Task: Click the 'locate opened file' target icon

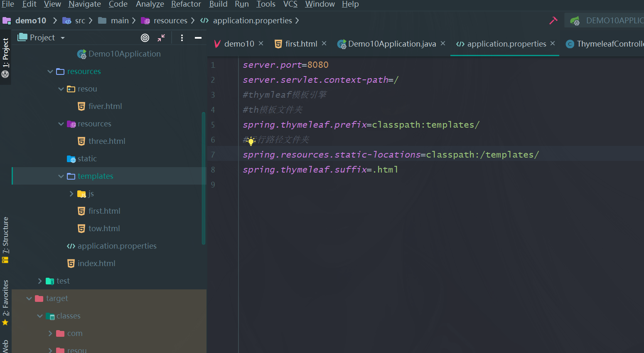Action: [145, 37]
